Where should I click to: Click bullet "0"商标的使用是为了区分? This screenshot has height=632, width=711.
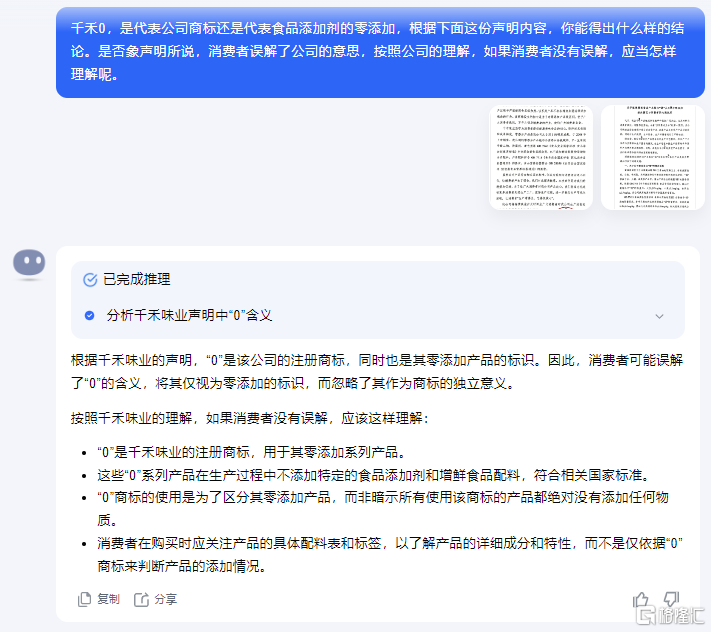click(x=383, y=509)
